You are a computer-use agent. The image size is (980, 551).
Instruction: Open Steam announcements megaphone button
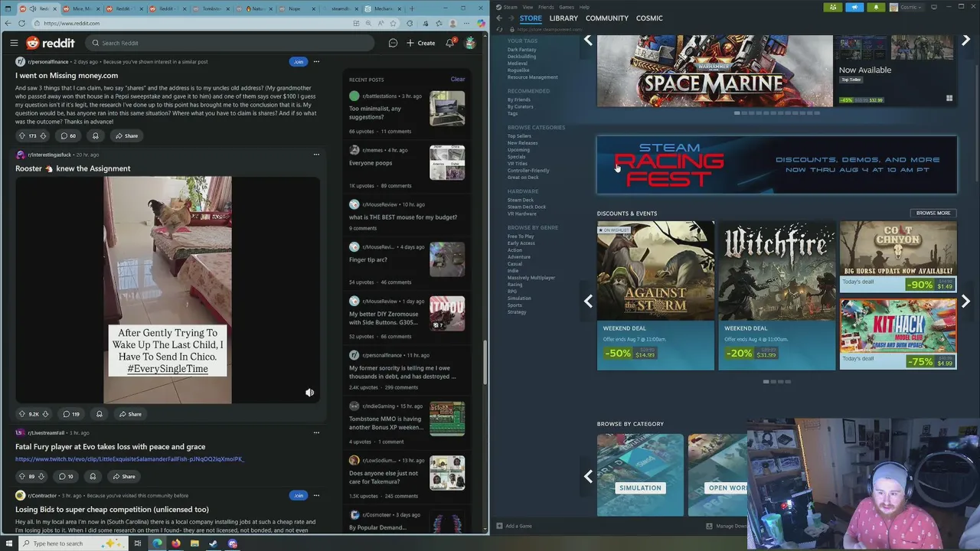[x=854, y=7]
